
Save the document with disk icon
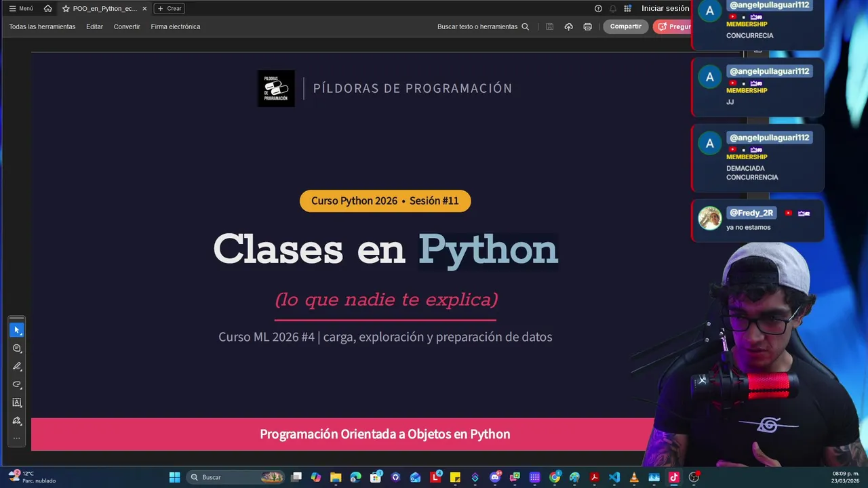pos(550,27)
